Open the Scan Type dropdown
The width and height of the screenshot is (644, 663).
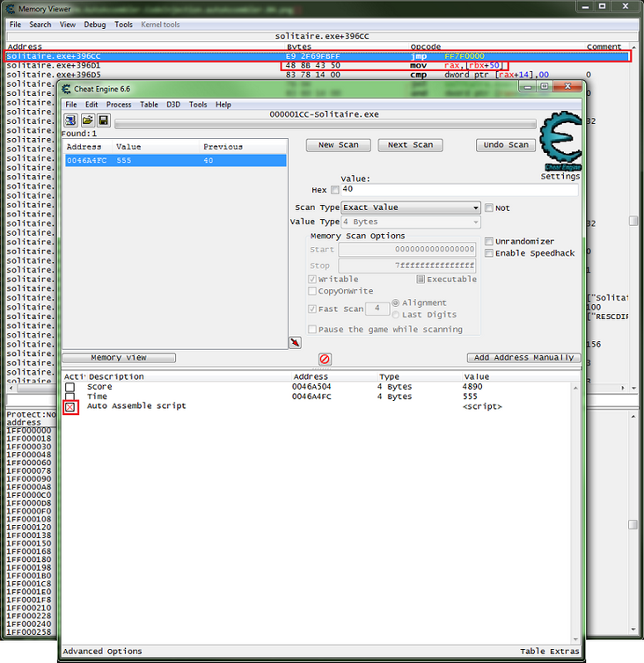411,208
